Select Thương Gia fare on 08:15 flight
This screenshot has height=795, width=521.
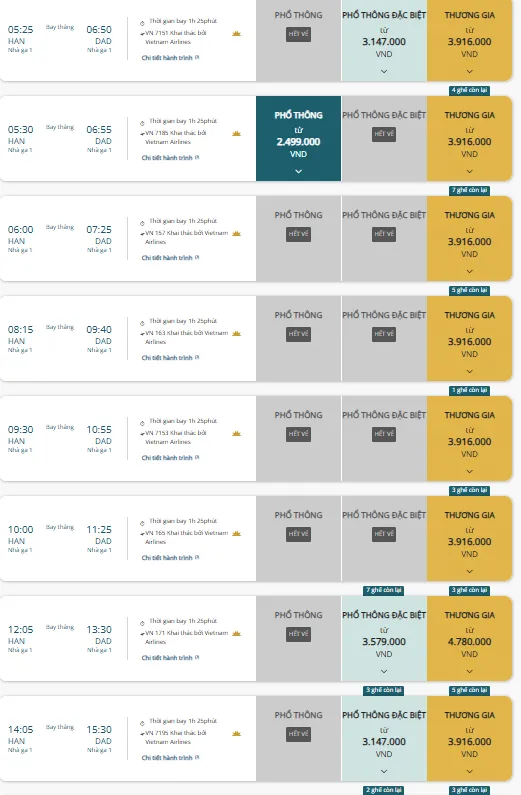tap(470, 338)
